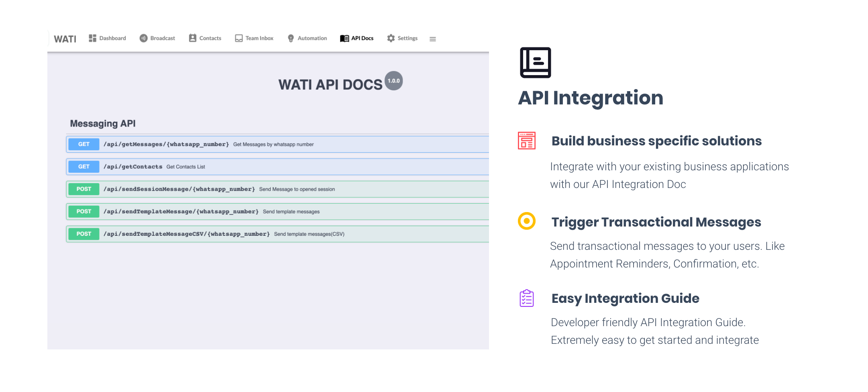
Task: Click POST button for sendTemplateMessageCSV endpoint
Action: pos(84,234)
